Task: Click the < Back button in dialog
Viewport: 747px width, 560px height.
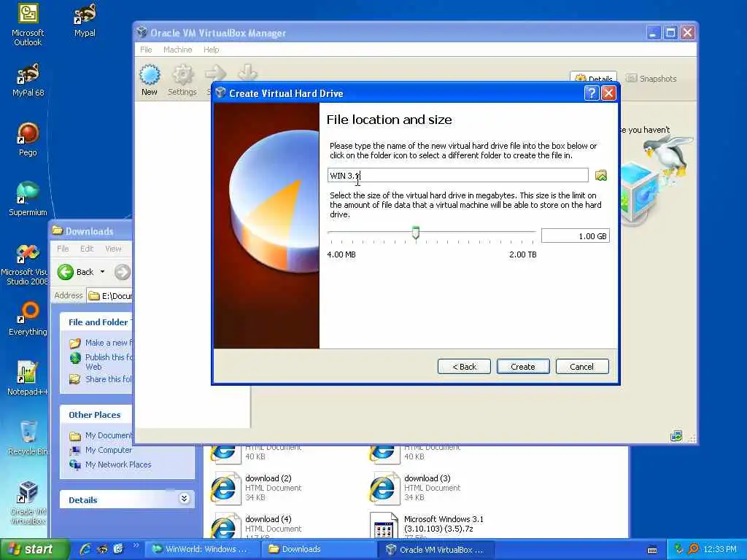Action: [464, 367]
